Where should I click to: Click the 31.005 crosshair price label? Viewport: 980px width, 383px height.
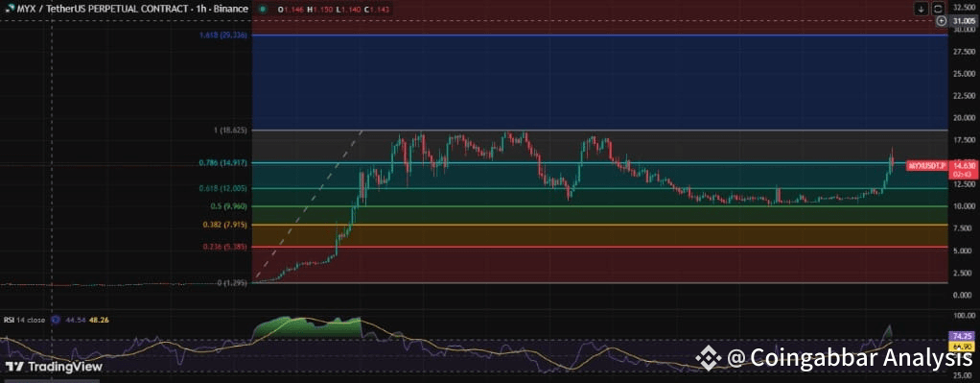click(x=963, y=21)
